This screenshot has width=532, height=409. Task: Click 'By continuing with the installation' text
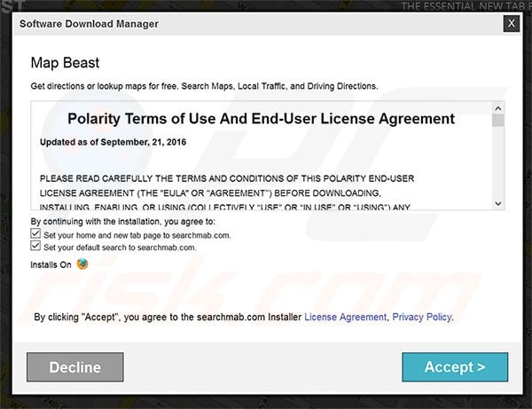point(123,222)
